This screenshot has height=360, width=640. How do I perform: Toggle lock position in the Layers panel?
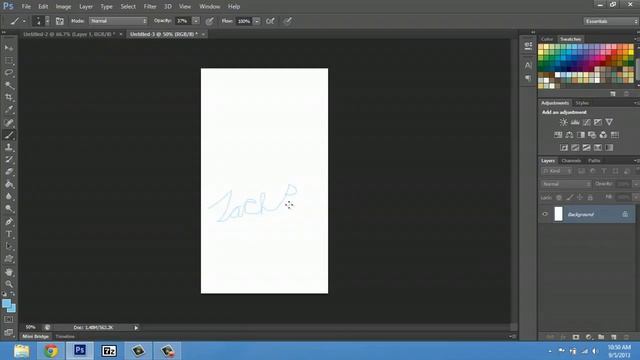tap(580, 197)
